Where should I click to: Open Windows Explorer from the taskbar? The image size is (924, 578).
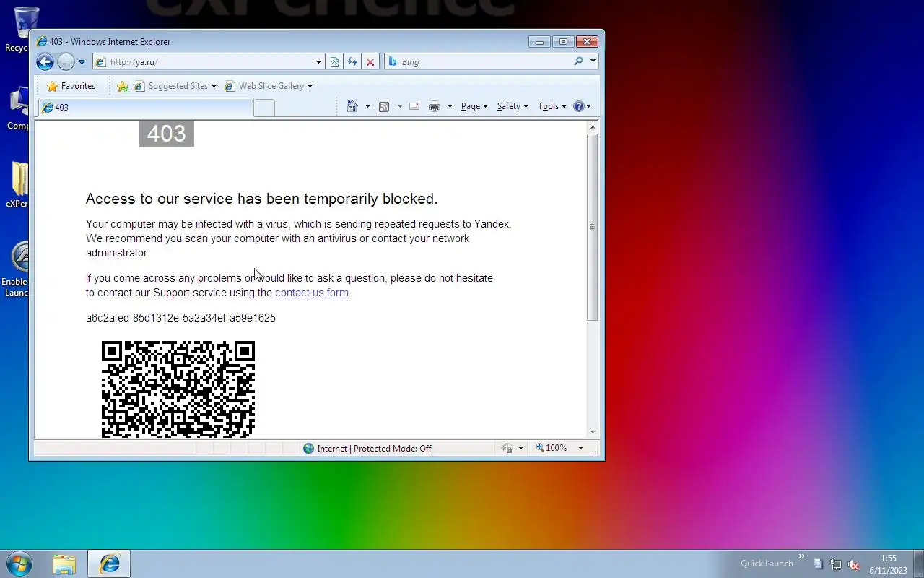(64, 564)
